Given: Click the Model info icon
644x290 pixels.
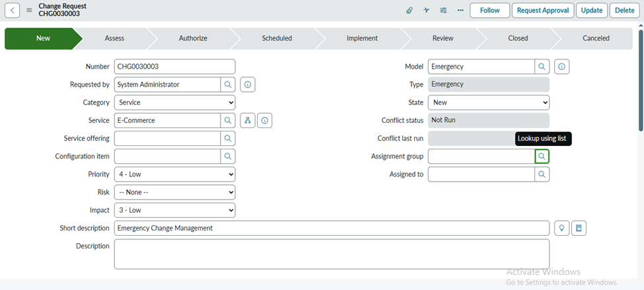Looking at the screenshot, I should [x=561, y=67].
